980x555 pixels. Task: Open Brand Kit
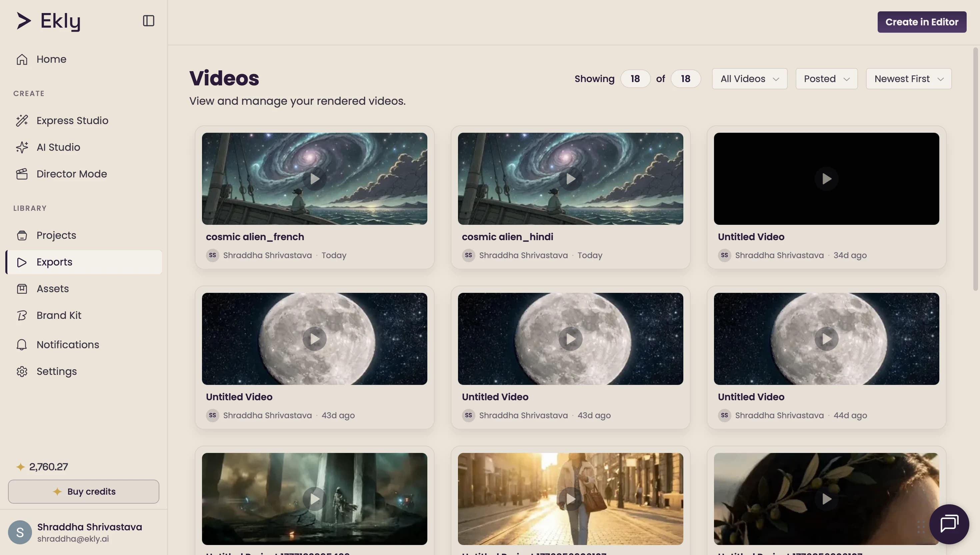84,315
